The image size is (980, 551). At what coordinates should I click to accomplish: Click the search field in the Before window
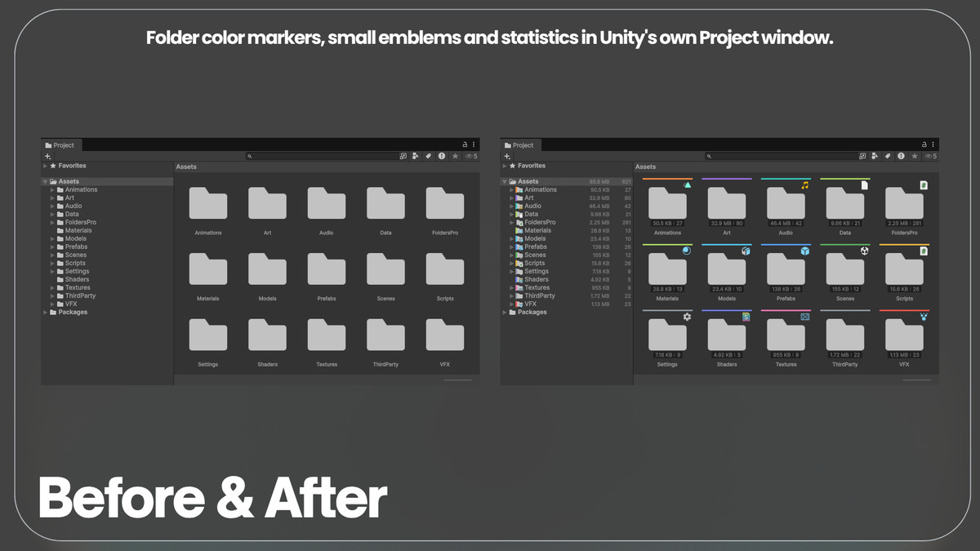pos(322,156)
